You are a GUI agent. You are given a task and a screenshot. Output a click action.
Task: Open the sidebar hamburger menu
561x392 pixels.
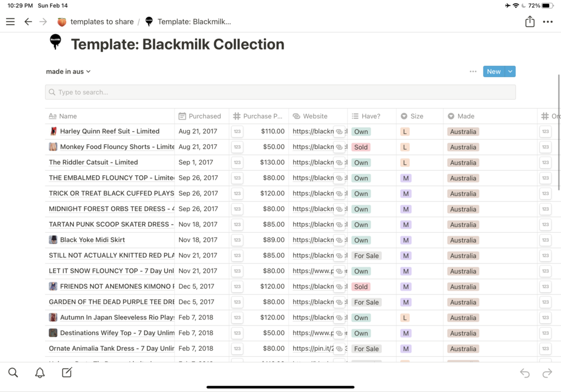pos(11,22)
